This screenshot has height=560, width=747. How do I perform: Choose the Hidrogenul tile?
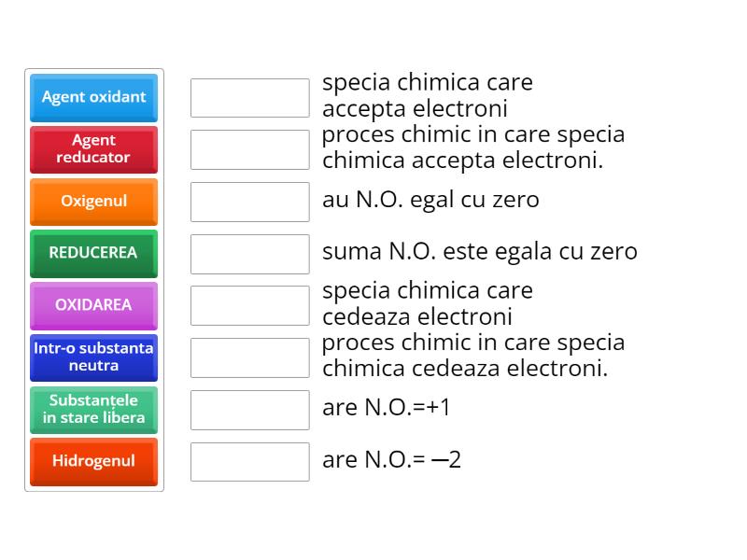pyautogui.click(x=94, y=462)
